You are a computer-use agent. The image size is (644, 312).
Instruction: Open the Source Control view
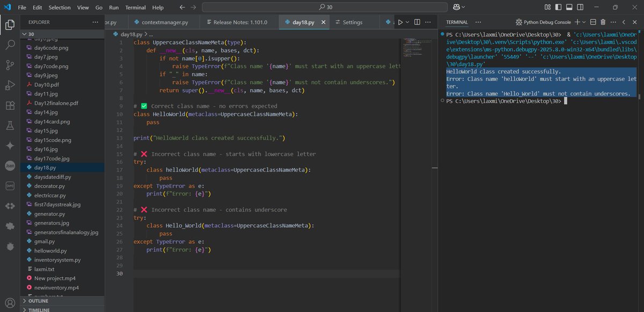click(10, 65)
